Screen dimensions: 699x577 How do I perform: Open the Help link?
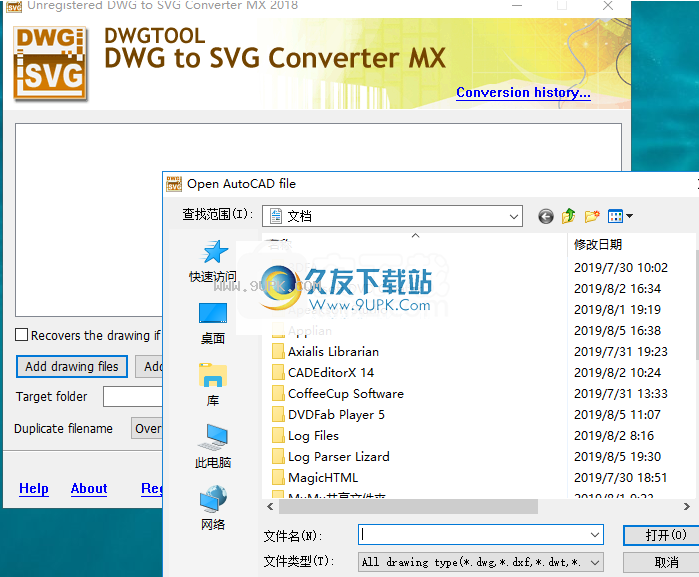[34, 489]
